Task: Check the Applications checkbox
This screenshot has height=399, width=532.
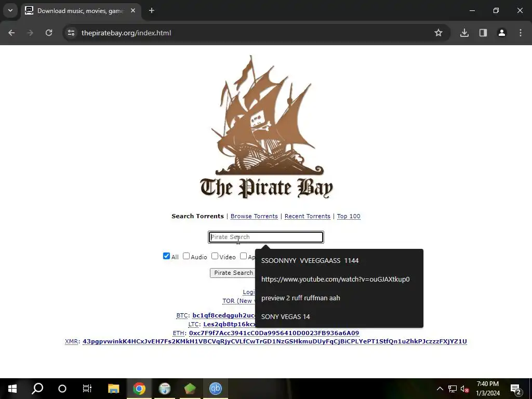Action: pos(243,256)
